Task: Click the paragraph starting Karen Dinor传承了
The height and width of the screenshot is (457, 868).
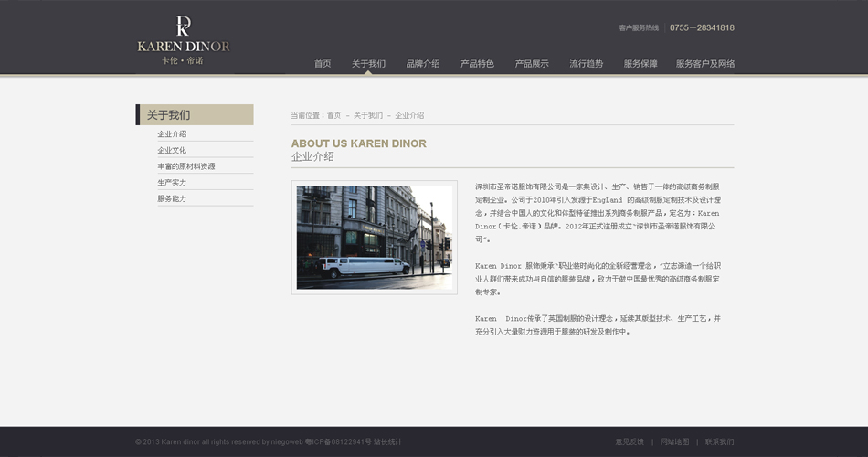Action: [x=598, y=325]
